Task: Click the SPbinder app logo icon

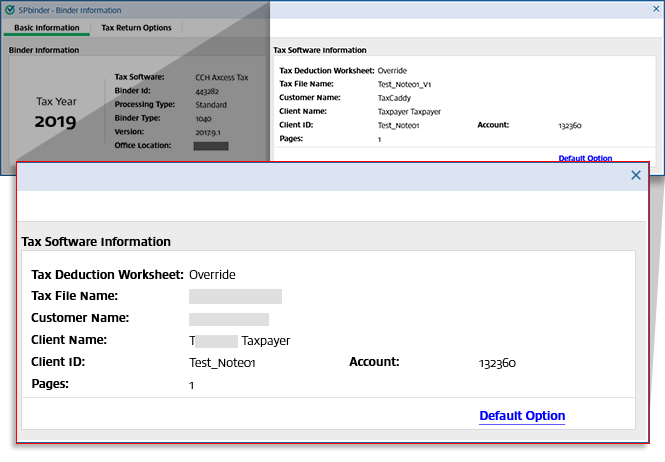Action: point(10,10)
